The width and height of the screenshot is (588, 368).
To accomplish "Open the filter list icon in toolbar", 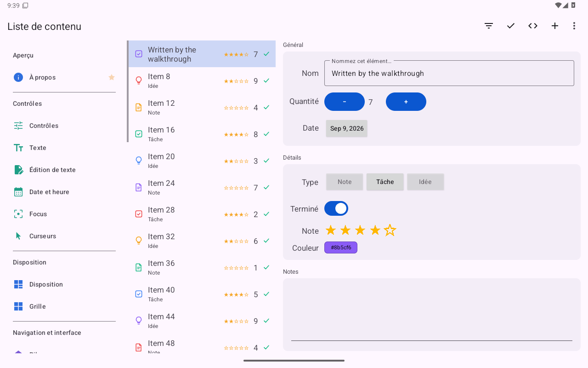I will 489,26.
